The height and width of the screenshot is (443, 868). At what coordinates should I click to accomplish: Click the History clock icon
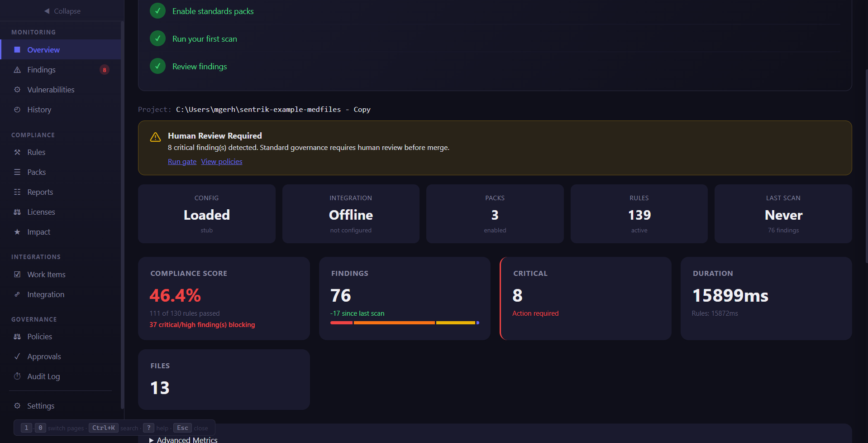click(17, 109)
